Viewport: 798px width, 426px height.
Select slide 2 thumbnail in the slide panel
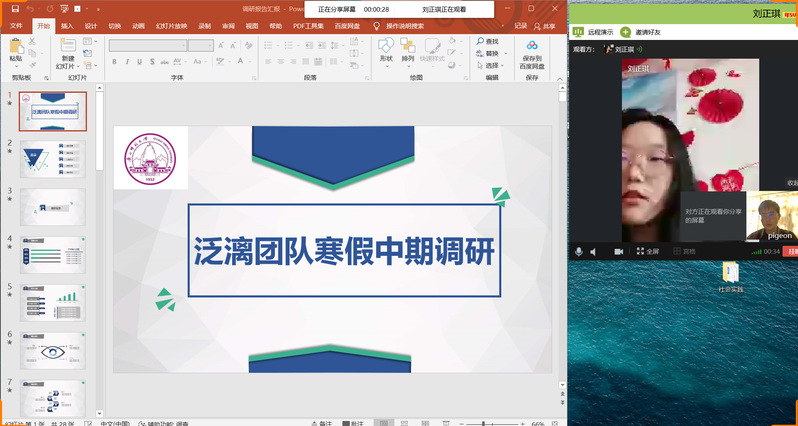click(53, 159)
